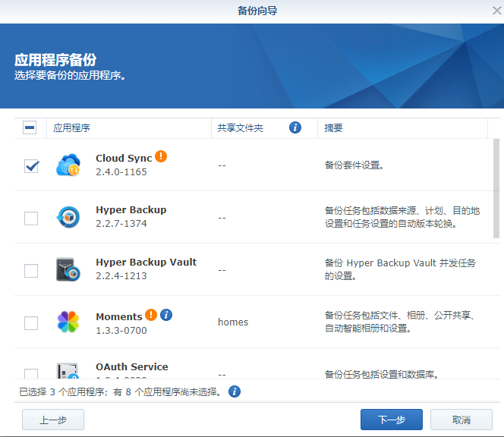The height and width of the screenshot is (437, 504).
Task: Close the 备份向导 dialog
Action: pos(496,11)
